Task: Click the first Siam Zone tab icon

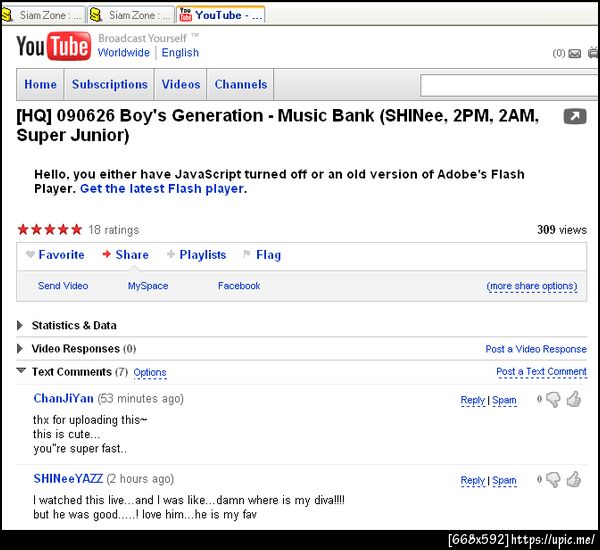Action: tap(7, 15)
